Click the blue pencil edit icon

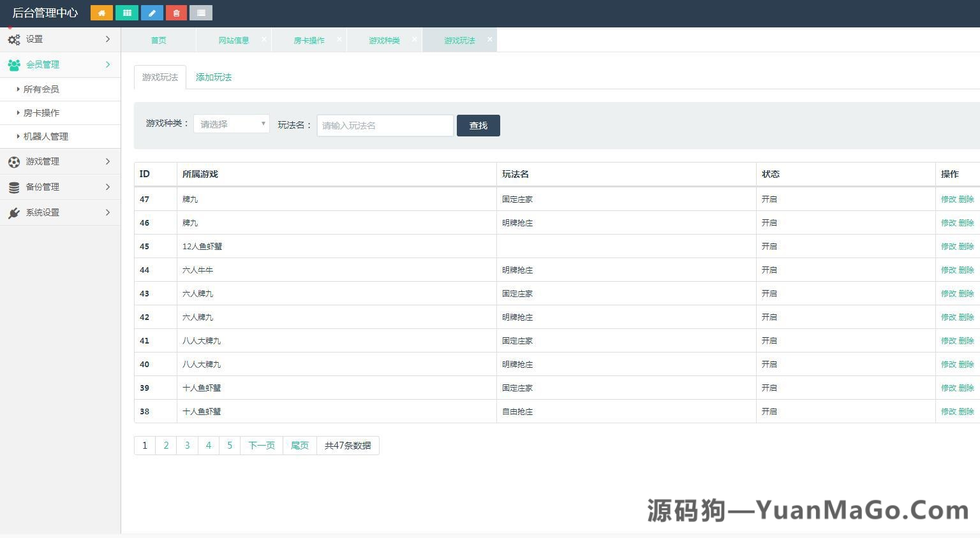[151, 12]
